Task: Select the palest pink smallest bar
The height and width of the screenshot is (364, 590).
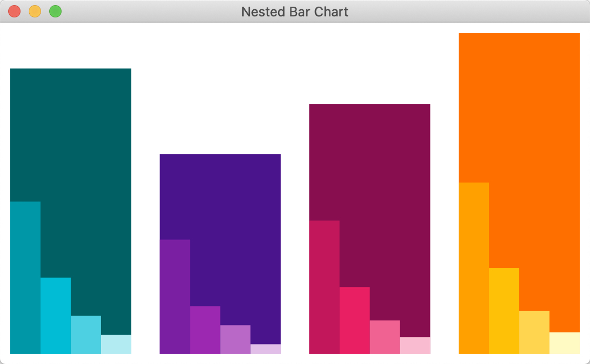Action: 415,345
